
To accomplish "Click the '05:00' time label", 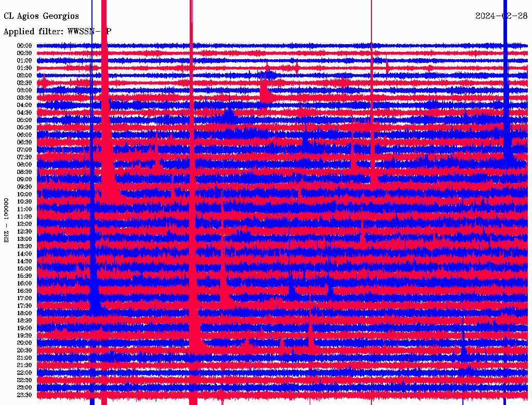I will click(x=24, y=120).
